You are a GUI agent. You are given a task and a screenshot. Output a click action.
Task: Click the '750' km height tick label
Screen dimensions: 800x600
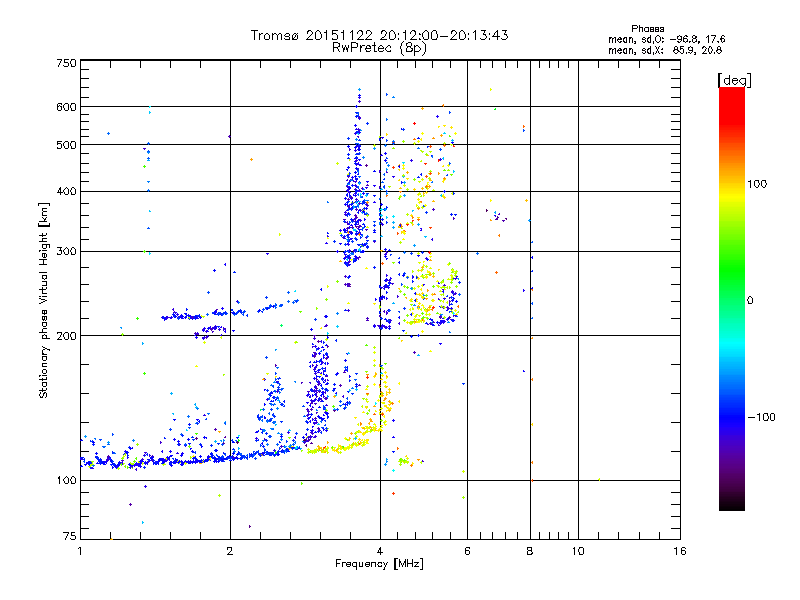pos(66,63)
